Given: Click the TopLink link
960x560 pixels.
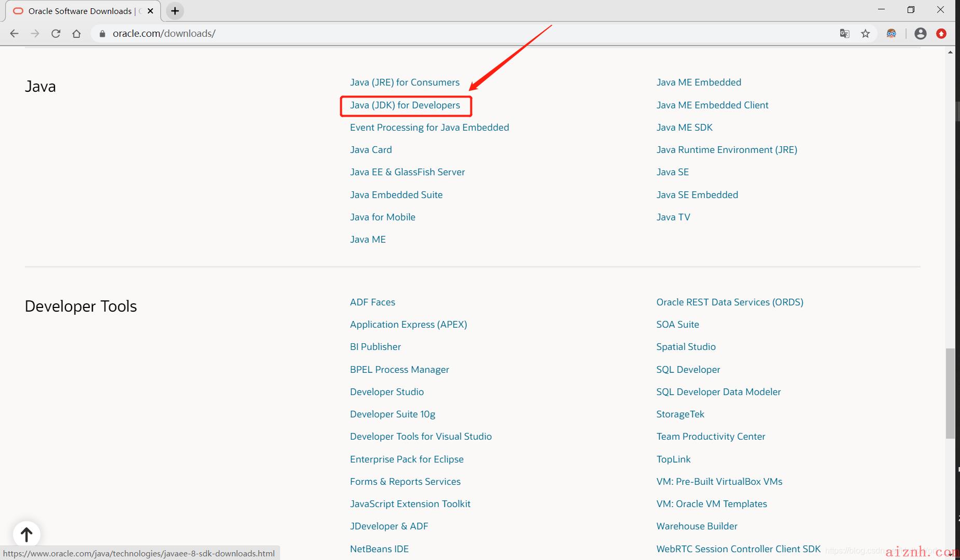Looking at the screenshot, I should click(673, 459).
